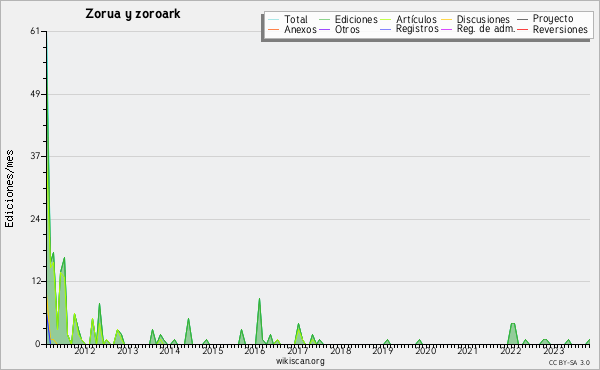The height and width of the screenshot is (370, 600).
Task: Click the y-axis label 'Ediciones/mes'
Action: tap(9, 189)
